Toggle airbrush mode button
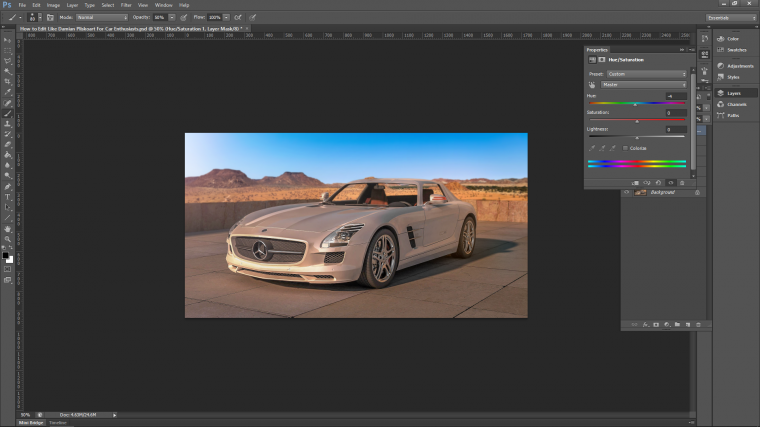760x427 pixels. pos(238,17)
